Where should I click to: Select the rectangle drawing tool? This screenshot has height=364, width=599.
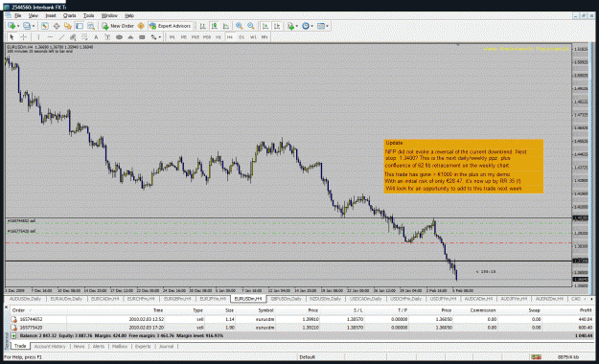pyautogui.click(x=142, y=37)
